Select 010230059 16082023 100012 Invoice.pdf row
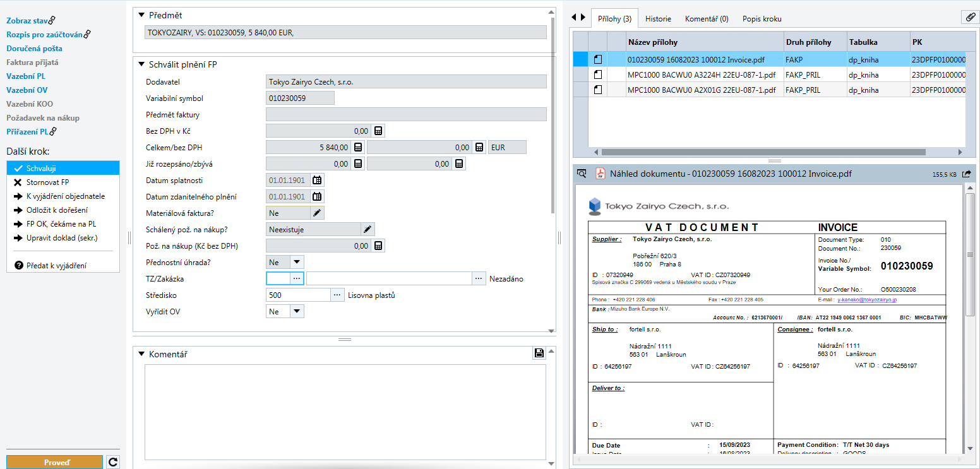This screenshot has height=469, width=980. (769, 59)
